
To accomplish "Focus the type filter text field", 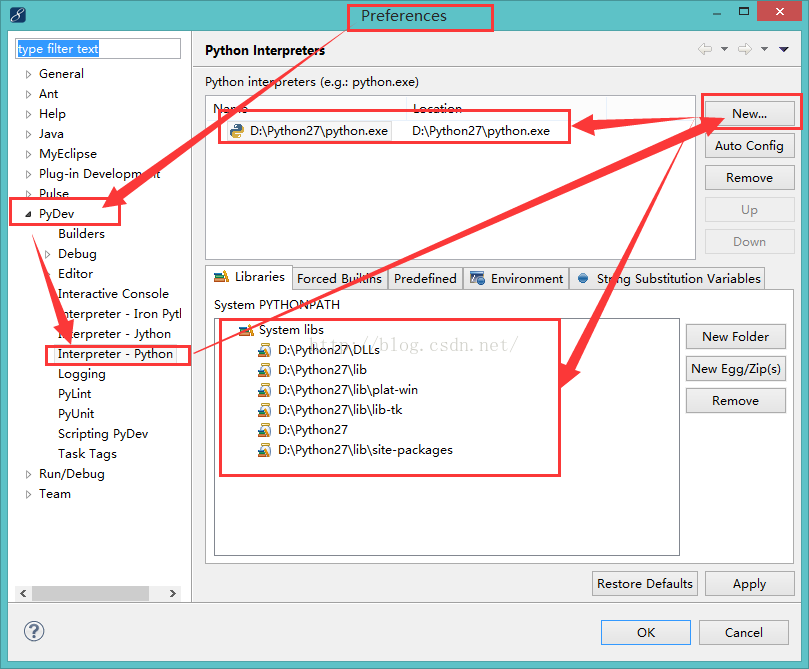I will point(98,48).
